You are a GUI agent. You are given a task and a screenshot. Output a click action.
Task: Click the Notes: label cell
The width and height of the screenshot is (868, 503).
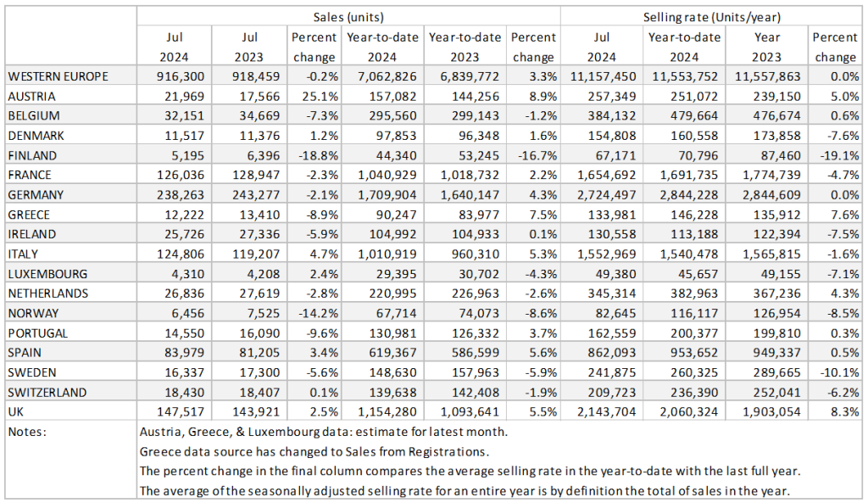click(x=26, y=432)
